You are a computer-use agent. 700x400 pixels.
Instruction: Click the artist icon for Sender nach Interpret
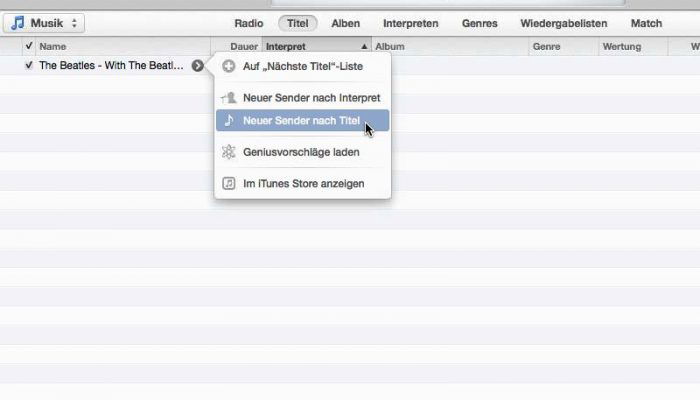point(229,97)
